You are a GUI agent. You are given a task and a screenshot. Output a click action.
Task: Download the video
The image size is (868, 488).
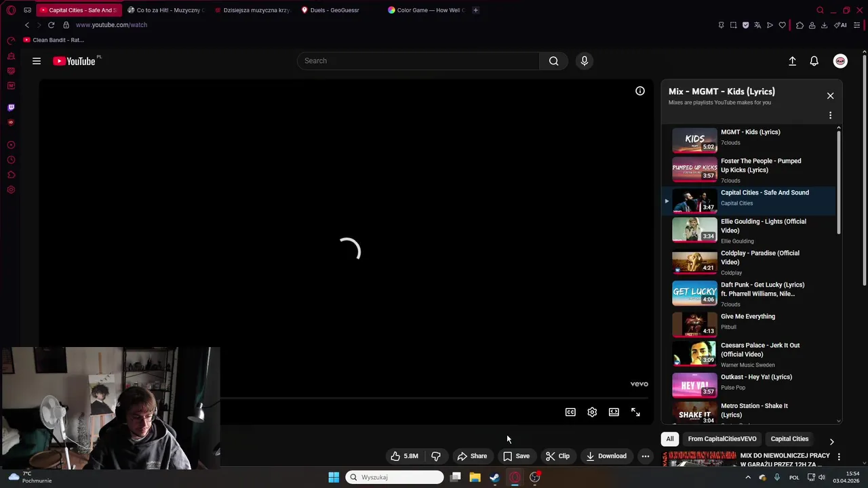click(606, 456)
